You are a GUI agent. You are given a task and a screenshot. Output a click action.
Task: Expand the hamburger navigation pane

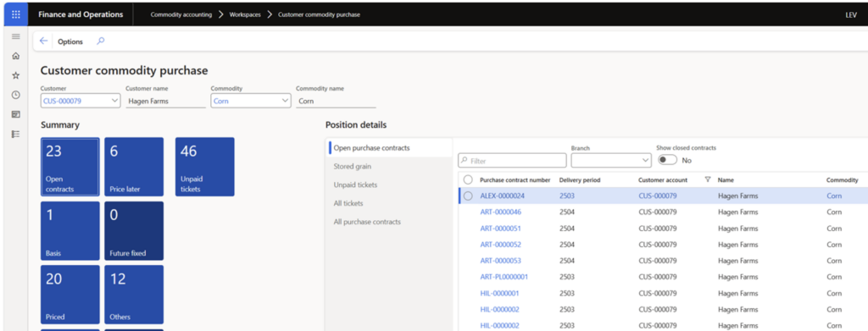[15, 36]
